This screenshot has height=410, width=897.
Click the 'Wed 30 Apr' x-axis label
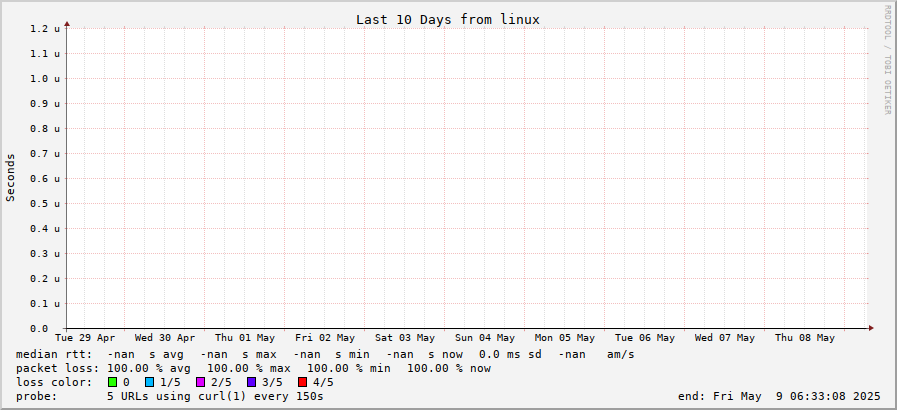[x=165, y=338]
